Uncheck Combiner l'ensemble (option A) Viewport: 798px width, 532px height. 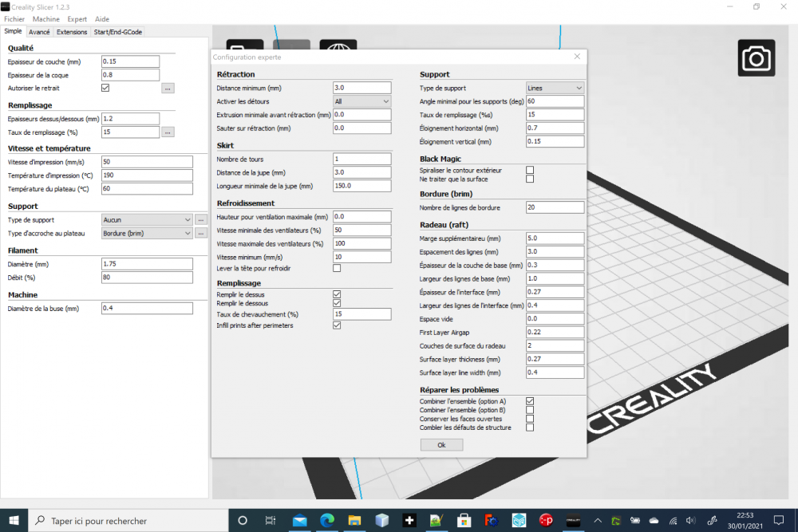530,401
